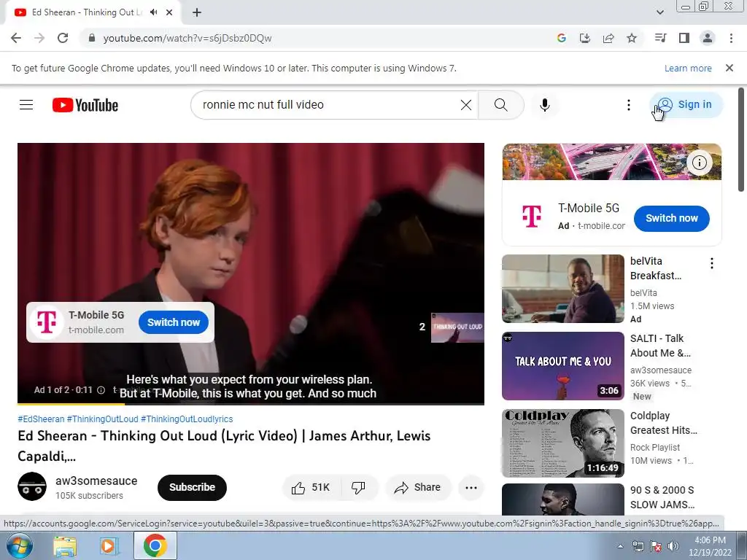Show hidden system tray icons
Screen dimensions: 747x560
point(620,546)
